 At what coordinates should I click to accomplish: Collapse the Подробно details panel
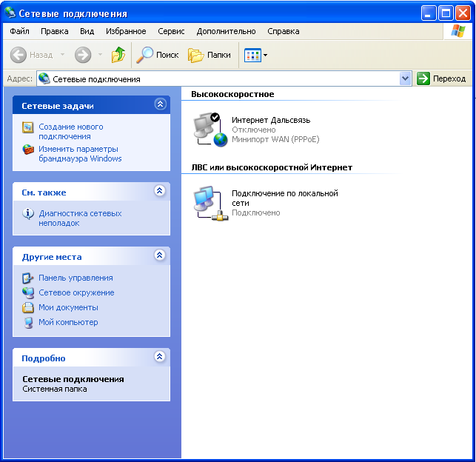(159, 357)
